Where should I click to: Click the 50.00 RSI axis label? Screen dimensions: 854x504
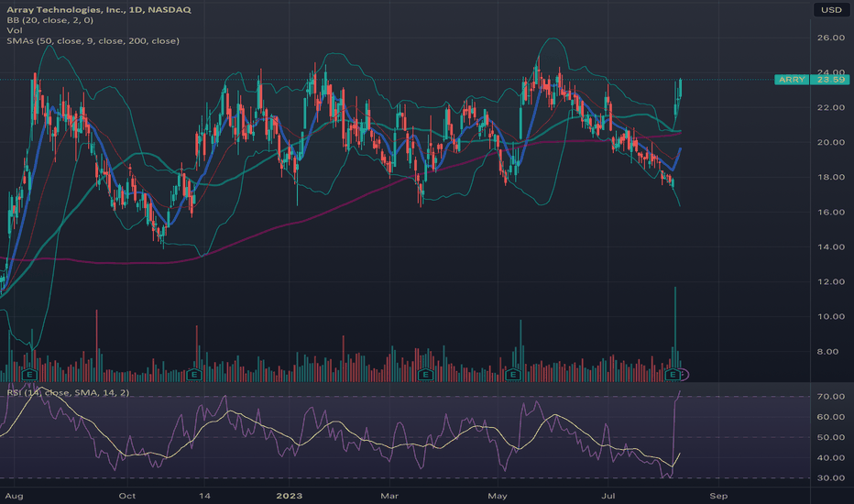[x=831, y=437]
